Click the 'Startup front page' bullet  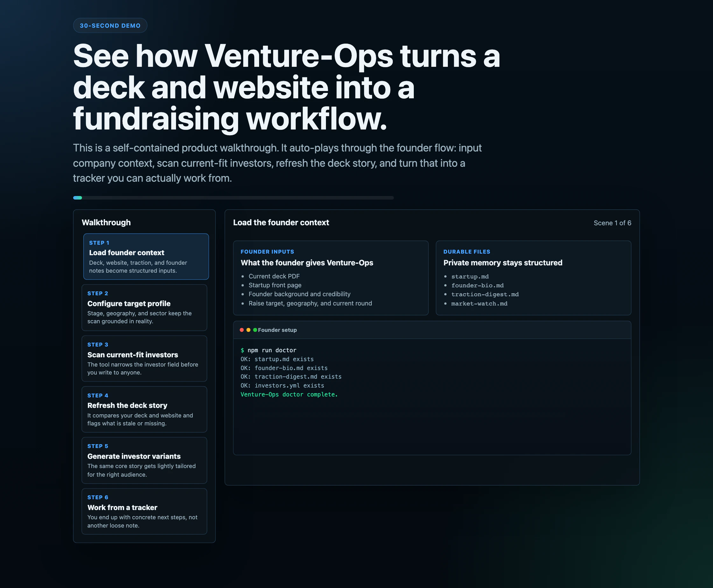pos(275,285)
